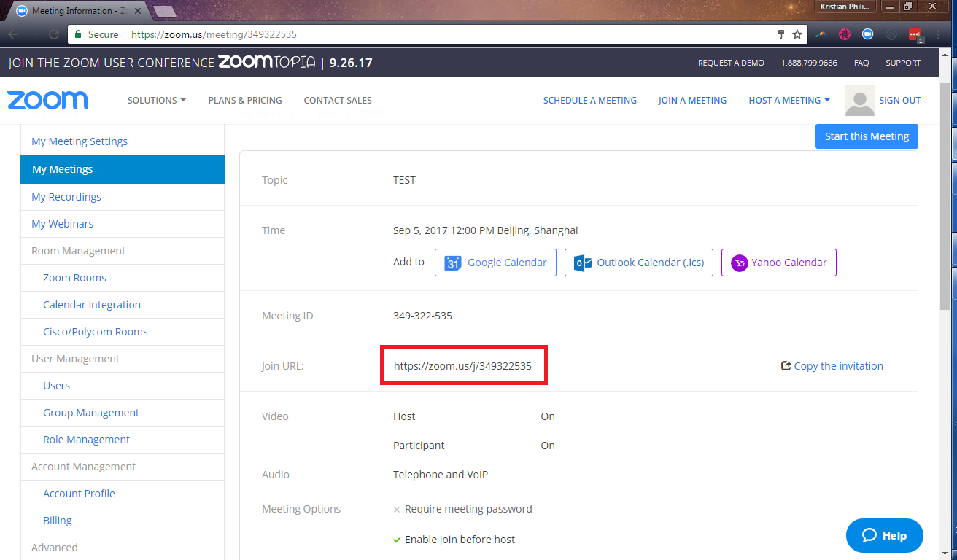Add meeting to Yahoo Calendar

tap(779, 262)
